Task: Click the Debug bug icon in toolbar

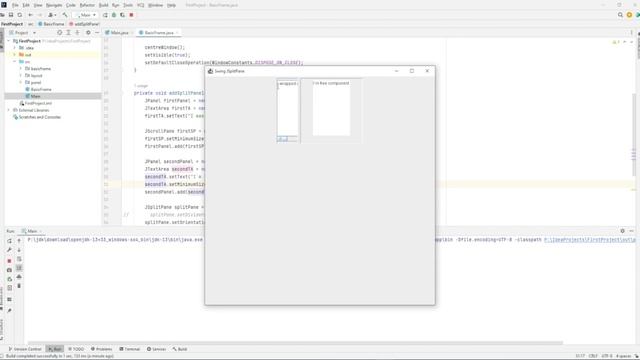Action: point(114,15)
